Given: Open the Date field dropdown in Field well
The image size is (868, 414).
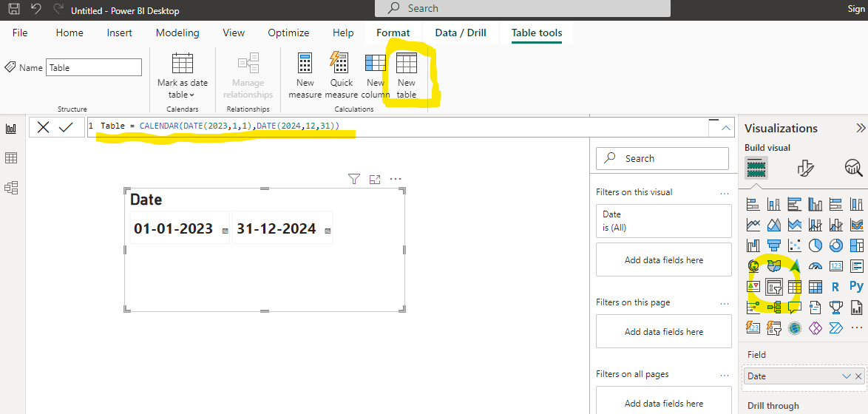Looking at the screenshot, I should [846, 376].
